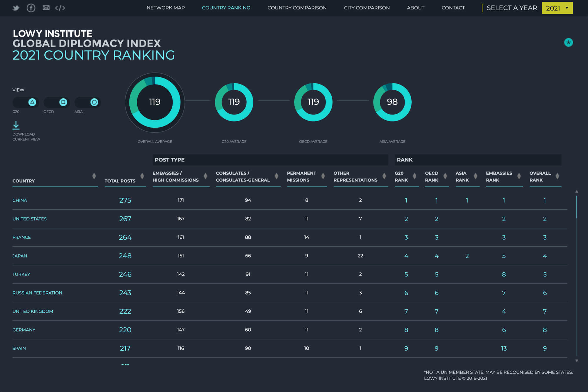Open the year 2021 dropdown
The height and width of the screenshot is (392, 588).
point(557,8)
